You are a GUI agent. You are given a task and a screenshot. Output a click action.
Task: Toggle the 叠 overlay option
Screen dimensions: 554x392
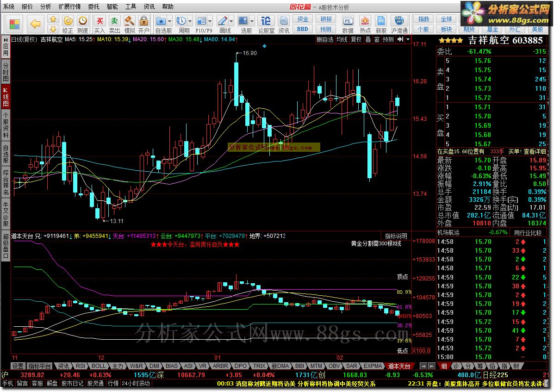point(368,39)
